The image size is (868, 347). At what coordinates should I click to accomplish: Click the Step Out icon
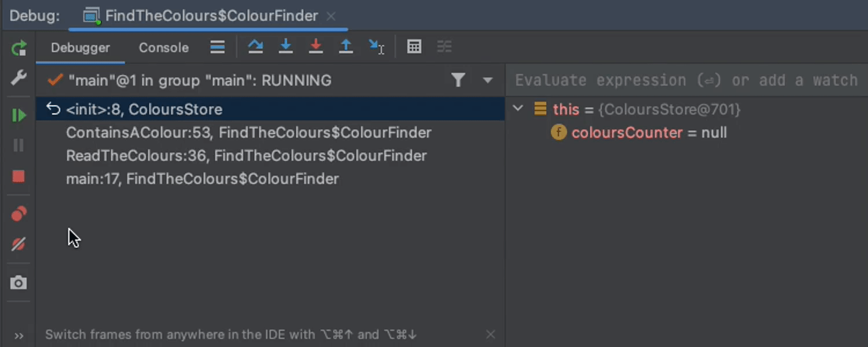click(x=345, y=47)
